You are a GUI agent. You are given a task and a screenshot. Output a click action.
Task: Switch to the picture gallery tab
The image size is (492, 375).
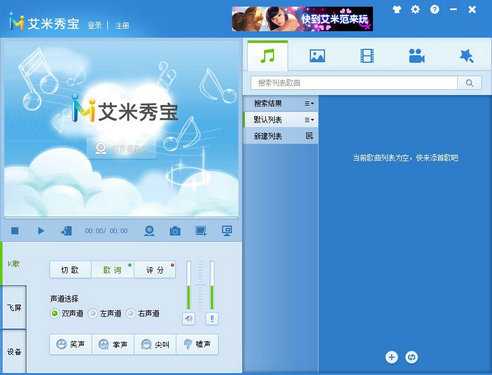coord(317,56)
